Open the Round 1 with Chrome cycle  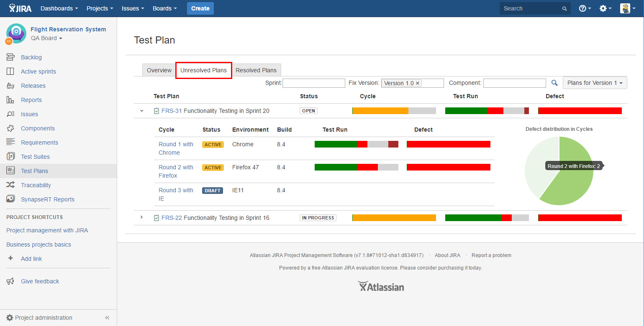point(176,148)
